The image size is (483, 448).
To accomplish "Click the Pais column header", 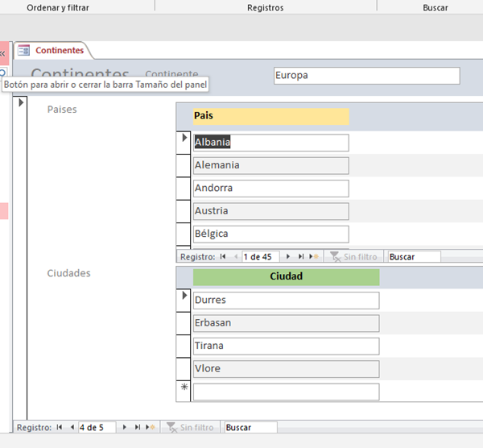I will pyautogui.click(x=270, y=116).
